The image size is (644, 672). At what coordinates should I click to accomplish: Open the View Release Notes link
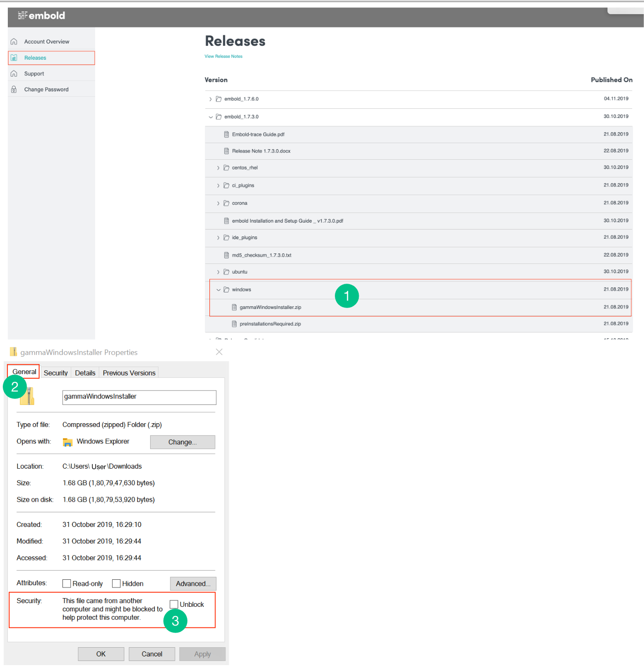(x=224, y=56)
